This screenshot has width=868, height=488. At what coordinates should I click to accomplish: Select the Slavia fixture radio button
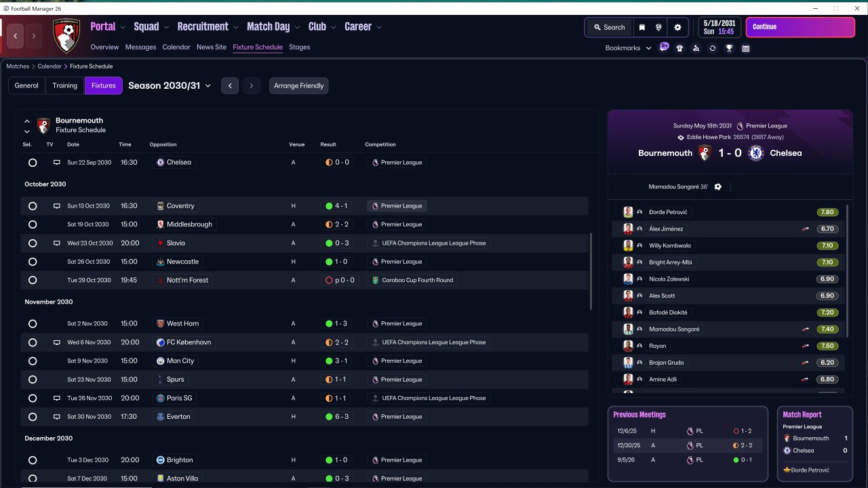33,243
